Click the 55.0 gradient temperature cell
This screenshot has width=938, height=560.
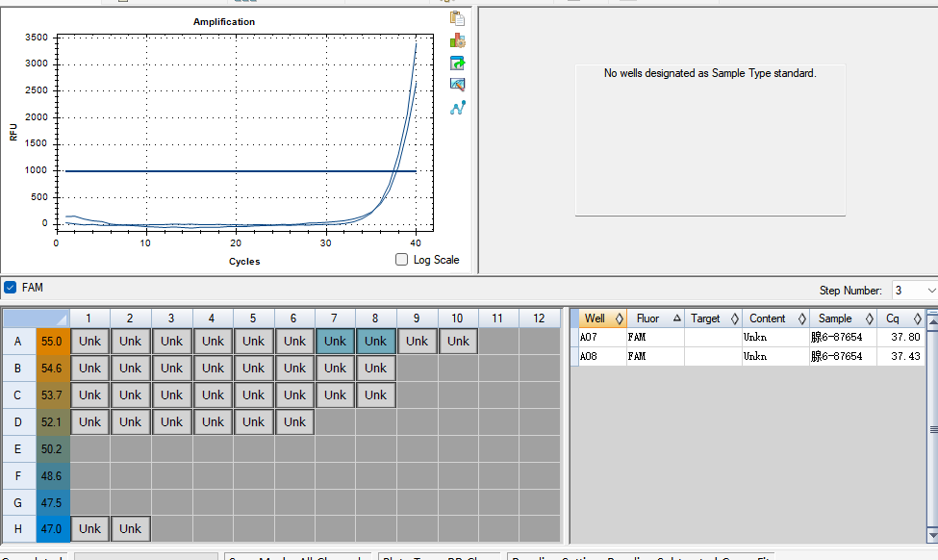click(53, 341)
